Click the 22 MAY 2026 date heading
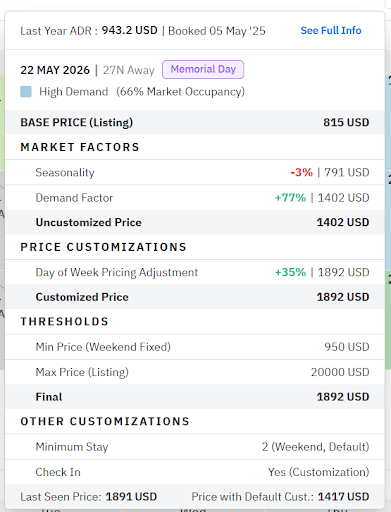391x512 pixels. (55, 70)
